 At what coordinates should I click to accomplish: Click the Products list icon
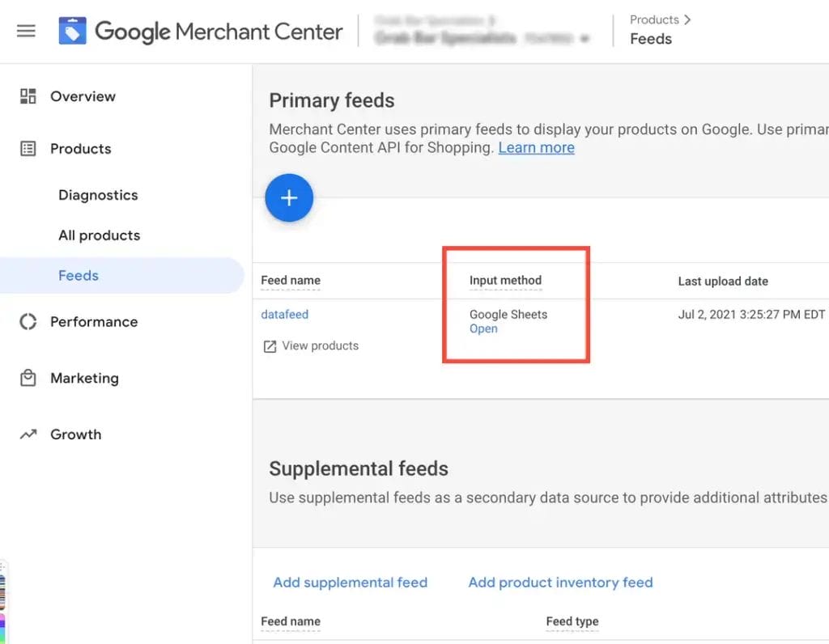[28, 149]
